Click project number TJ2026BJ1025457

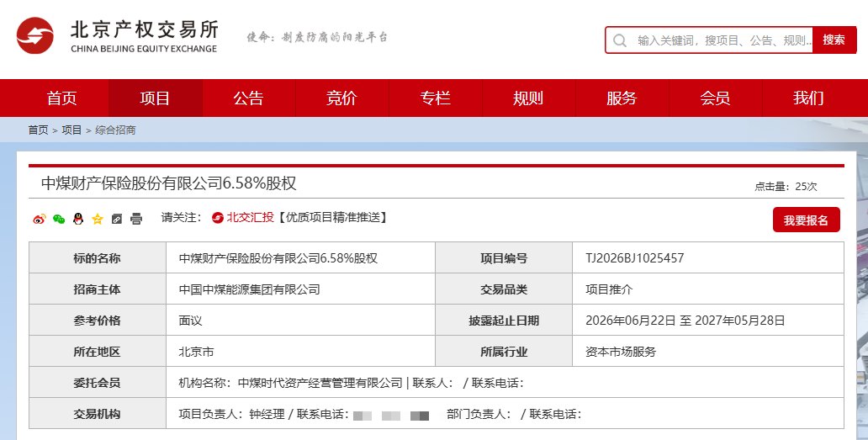634,258
